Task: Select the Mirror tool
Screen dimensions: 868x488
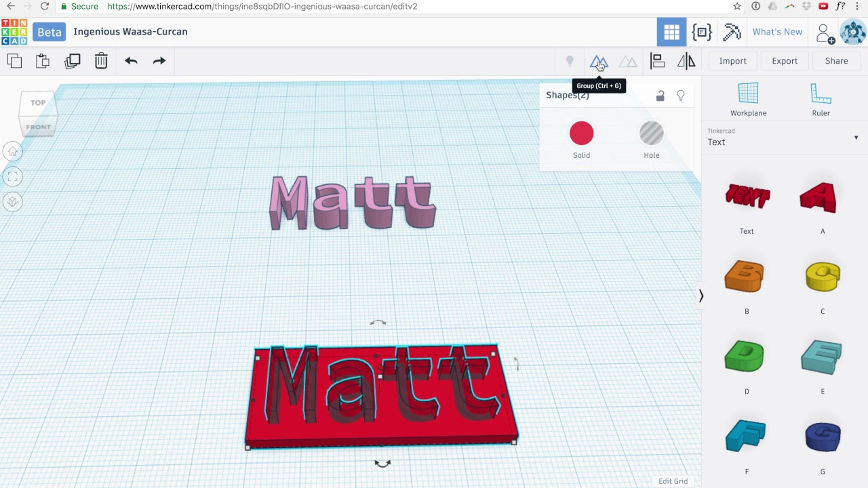Action: click(686, 61)
